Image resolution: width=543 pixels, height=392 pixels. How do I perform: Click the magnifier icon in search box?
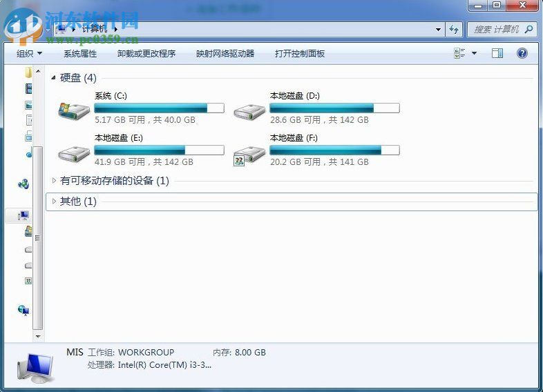click(x=528, y=30)
